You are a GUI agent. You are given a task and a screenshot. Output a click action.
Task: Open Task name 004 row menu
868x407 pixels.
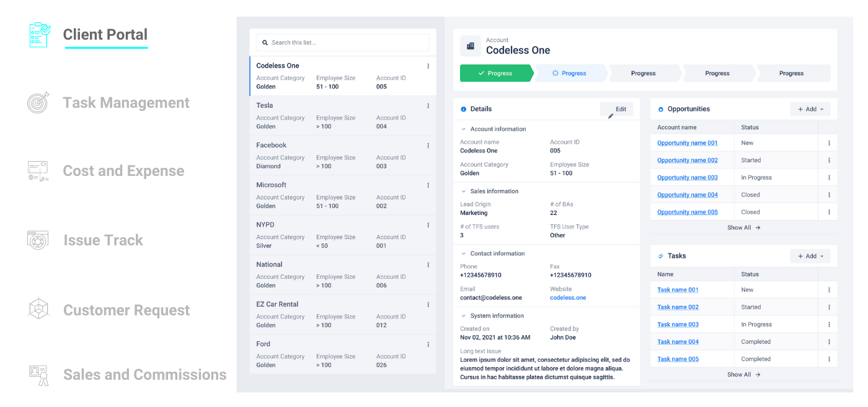pos(829,342)
